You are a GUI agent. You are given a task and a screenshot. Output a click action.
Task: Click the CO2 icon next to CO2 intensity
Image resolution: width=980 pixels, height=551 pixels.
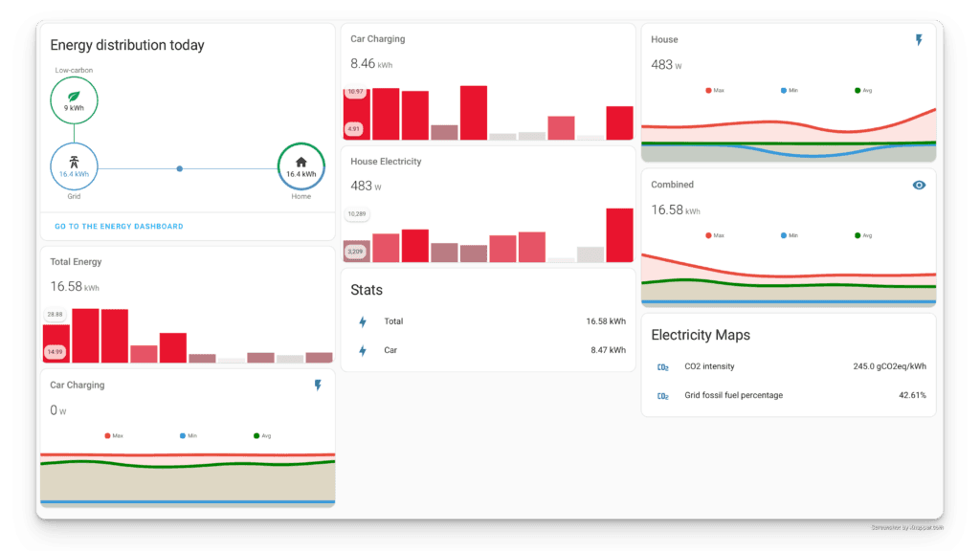pyautogui.click(x=663, y=366)
